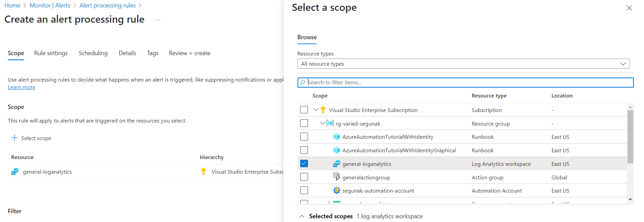Image resolution: width=644 pixels, height=222 pixels.
Task: Click the Log Analytics workspace type cell
Action: pos(501,164)
